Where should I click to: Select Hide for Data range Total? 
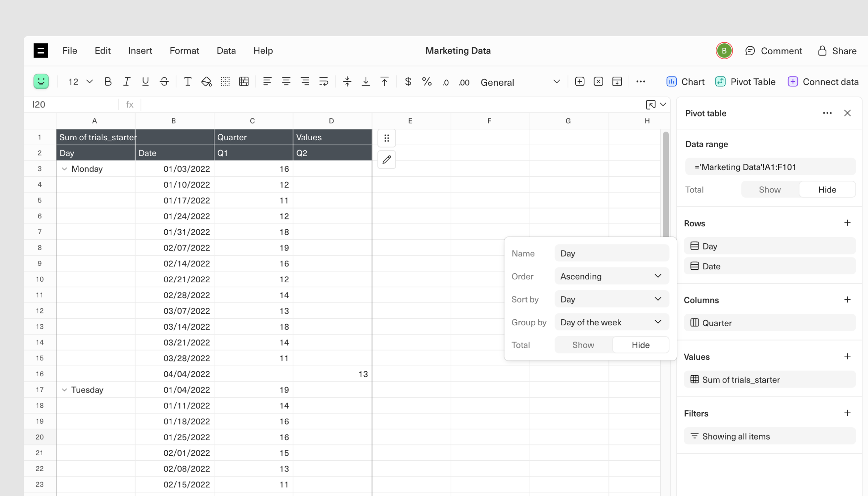(x=827, y=190)
